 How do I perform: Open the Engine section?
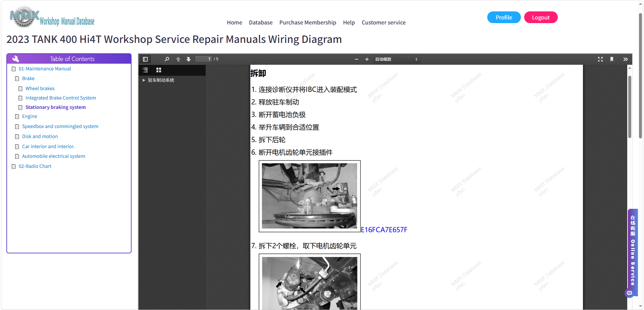30,116
